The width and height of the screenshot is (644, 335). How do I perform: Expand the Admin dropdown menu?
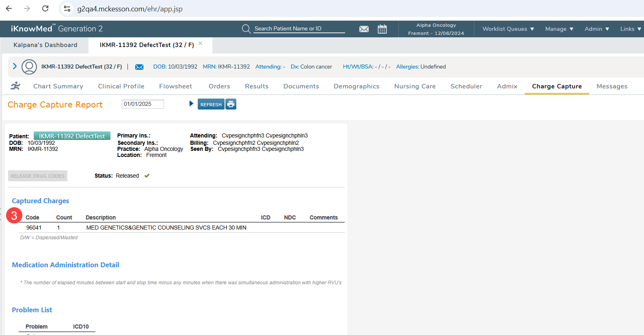point(596,29)
